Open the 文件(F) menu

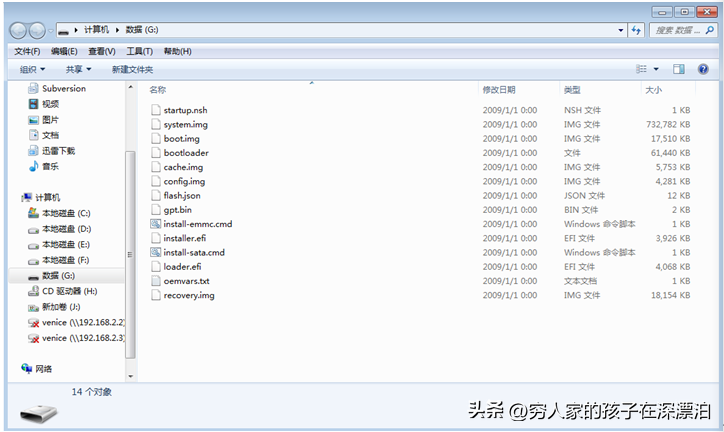click(27, 51)
